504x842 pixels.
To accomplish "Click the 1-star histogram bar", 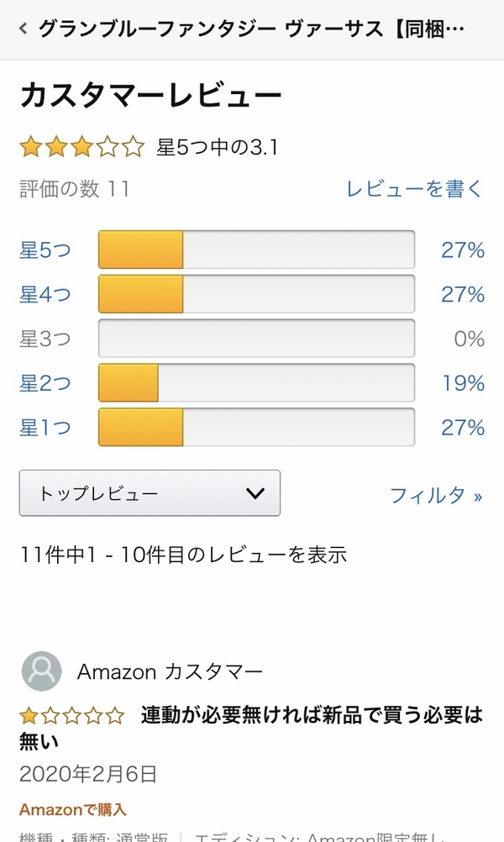I will (x=256, y=428).
